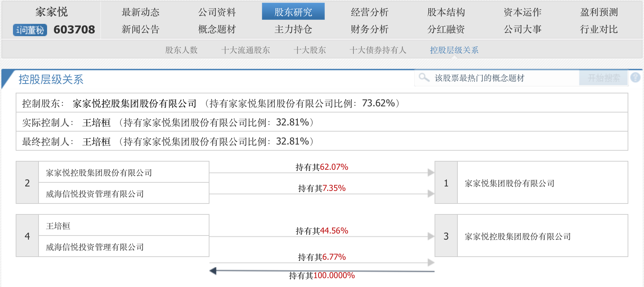
Task: Open the 经营分析 section
Action: (370, 12)
